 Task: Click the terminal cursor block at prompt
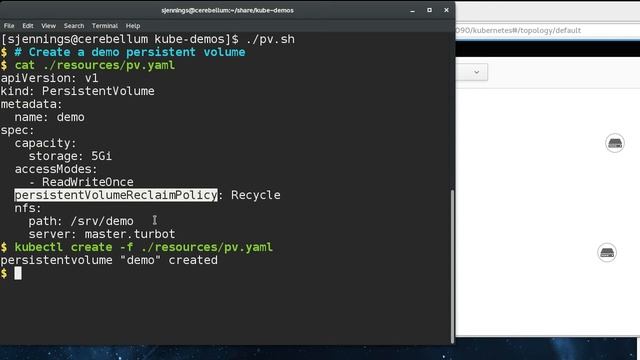(x=18, y=273)
